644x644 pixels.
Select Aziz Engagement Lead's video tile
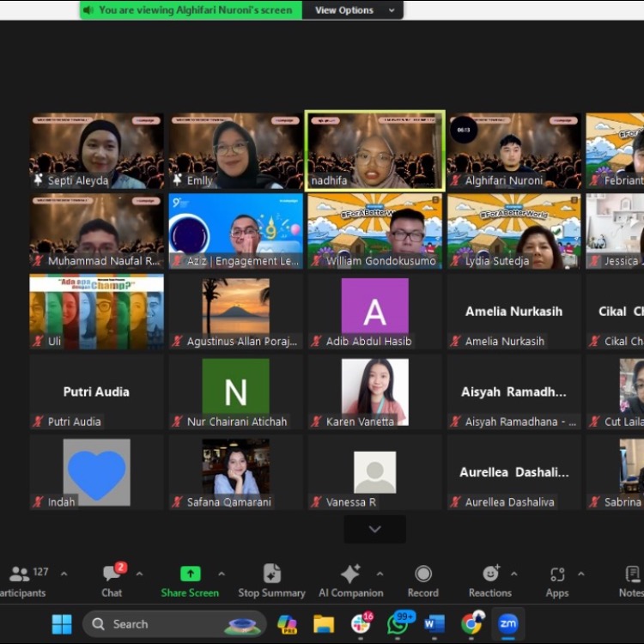(236, 231)
